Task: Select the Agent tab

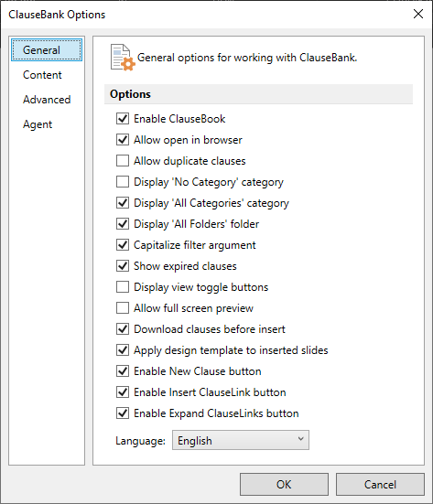Action: (38, 124)
